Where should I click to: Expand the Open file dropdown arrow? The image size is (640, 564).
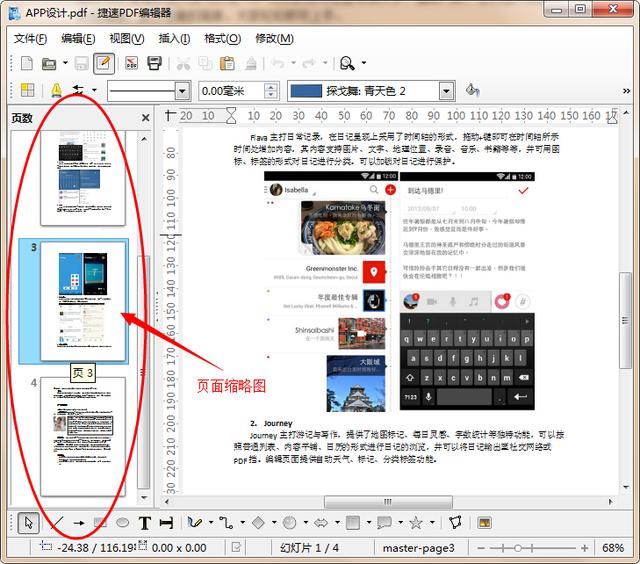click(x=65, y=63)
